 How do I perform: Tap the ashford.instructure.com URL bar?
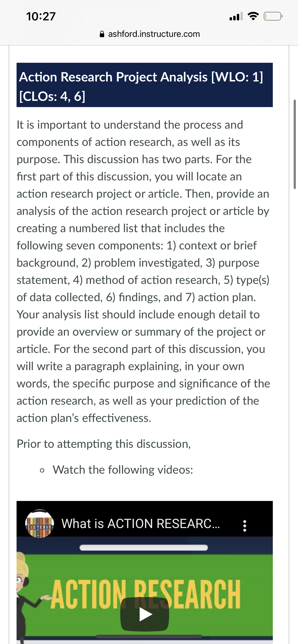149,34
